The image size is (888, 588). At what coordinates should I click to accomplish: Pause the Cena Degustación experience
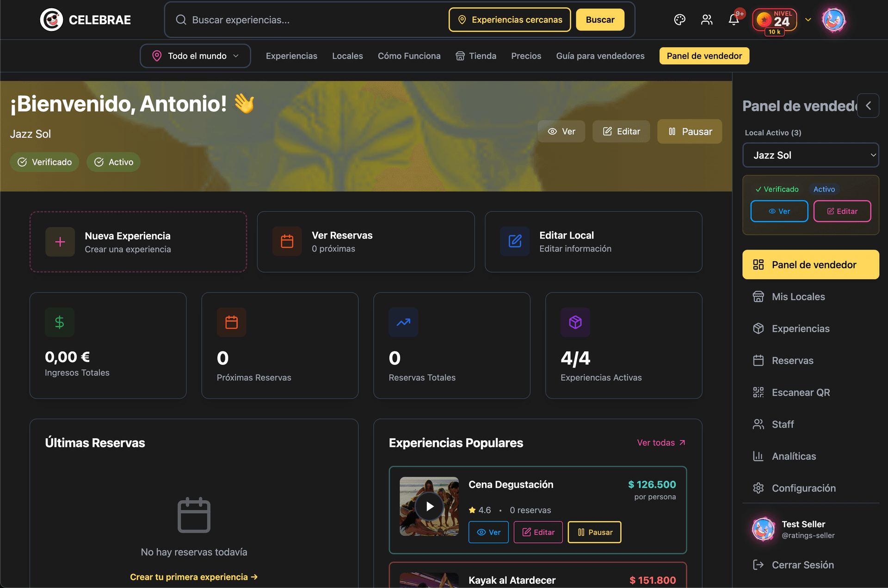point(594,532)
